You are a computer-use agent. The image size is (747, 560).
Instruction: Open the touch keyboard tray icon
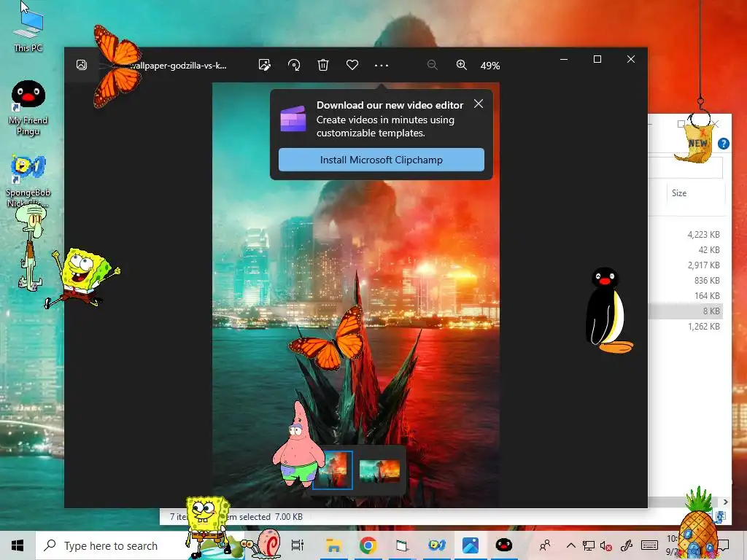(649, 545)
